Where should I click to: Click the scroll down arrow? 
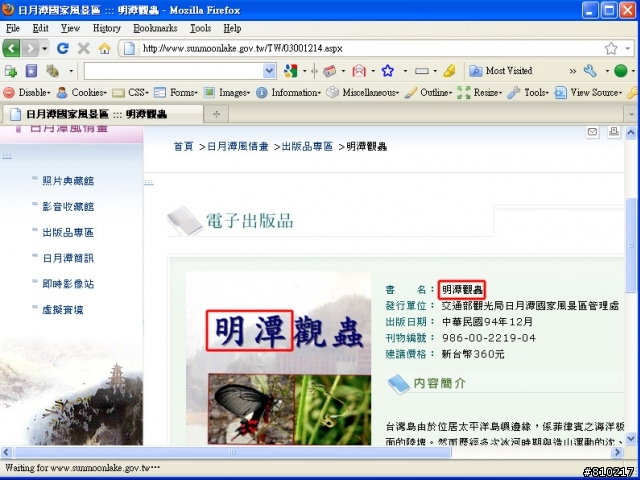pos(631,439)
